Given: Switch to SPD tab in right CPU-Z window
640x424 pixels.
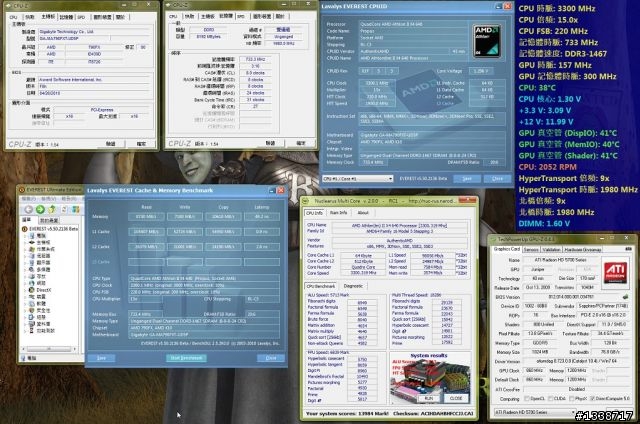Looking at the screenshot, I should coord(241,16).
